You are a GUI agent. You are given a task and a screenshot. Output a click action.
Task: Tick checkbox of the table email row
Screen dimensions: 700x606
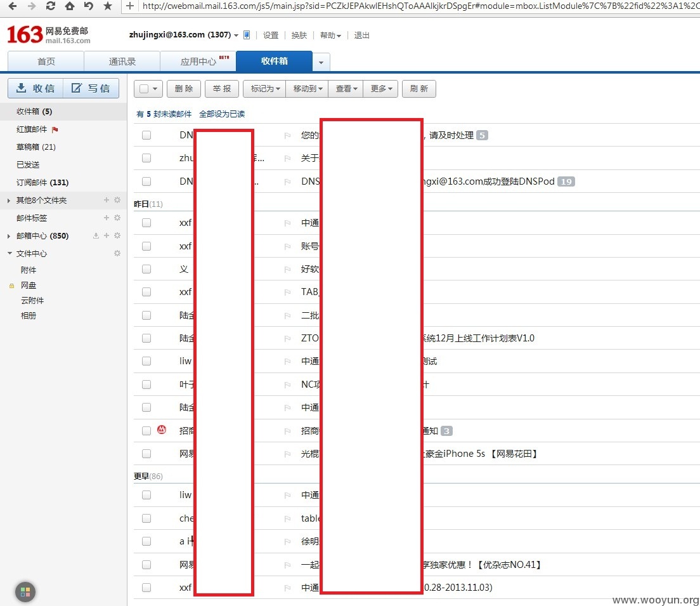click(x=146, y=518)
